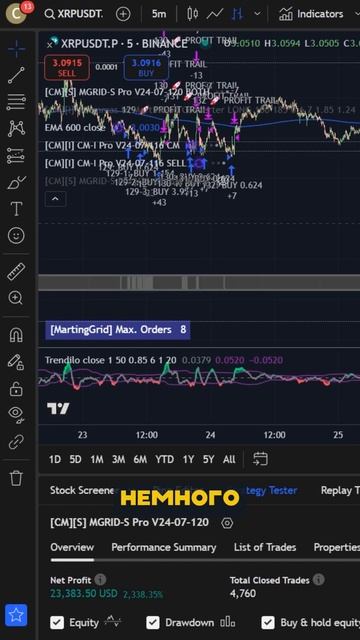
Task: Expand the chart style dropdown arrow
Action: pos(257,13)
